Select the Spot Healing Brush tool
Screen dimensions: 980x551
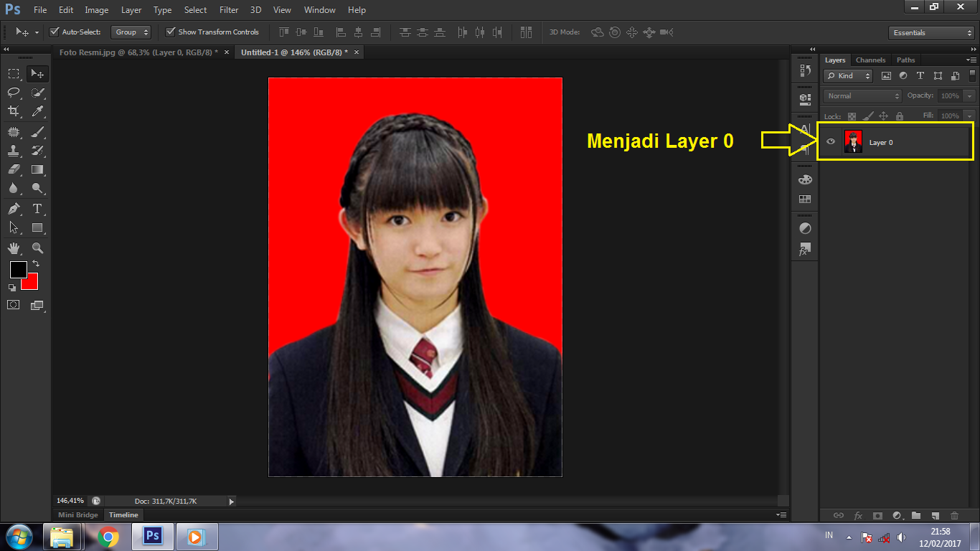pyautogui.click(x=14, y=131)
